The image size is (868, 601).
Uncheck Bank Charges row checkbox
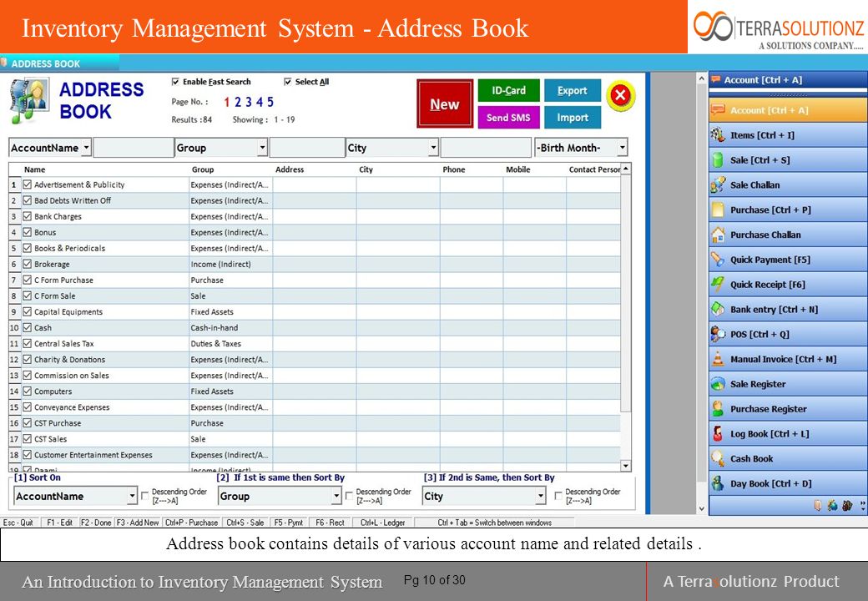tap(27, 216)
